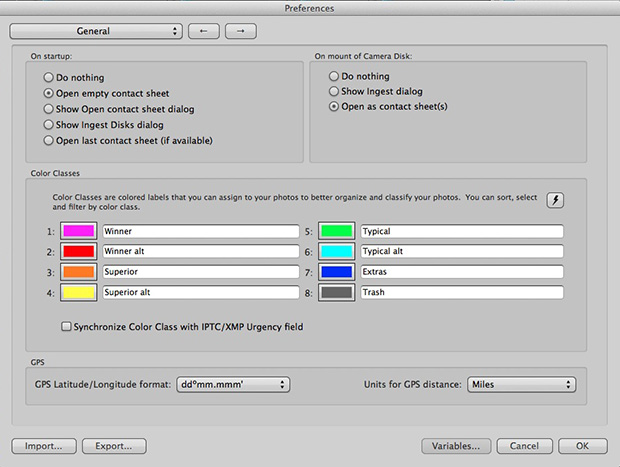Choose 'Show Ingest dialog' on camera disk mount
Image resolution: width=620 pixels, height=467 pixels.
tap(335, 93)
